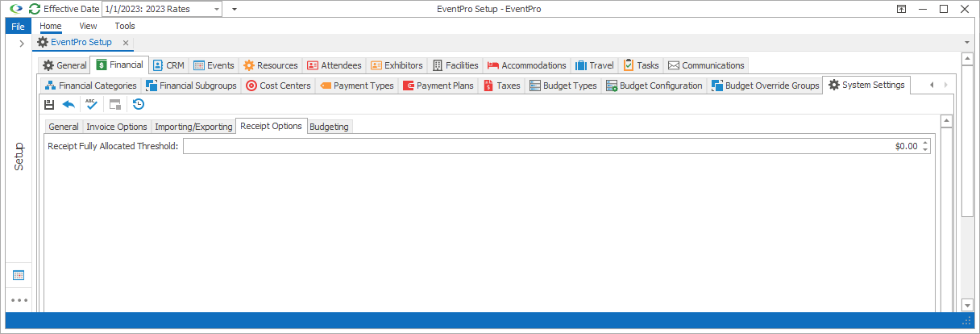Switch to Financial Categories tab
Image resolution: width=980 pixels, height=334 pixels.
pyautogui.click(x=91, y=86)
